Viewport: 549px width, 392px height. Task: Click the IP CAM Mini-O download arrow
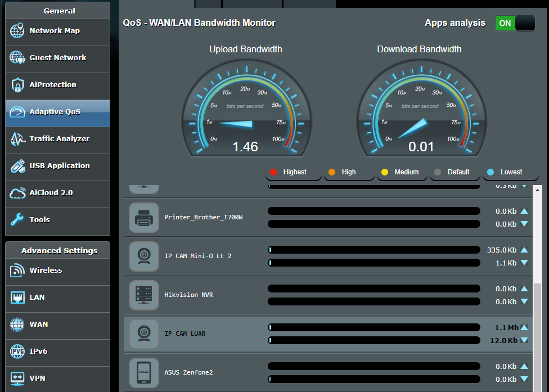click(524, 263)
